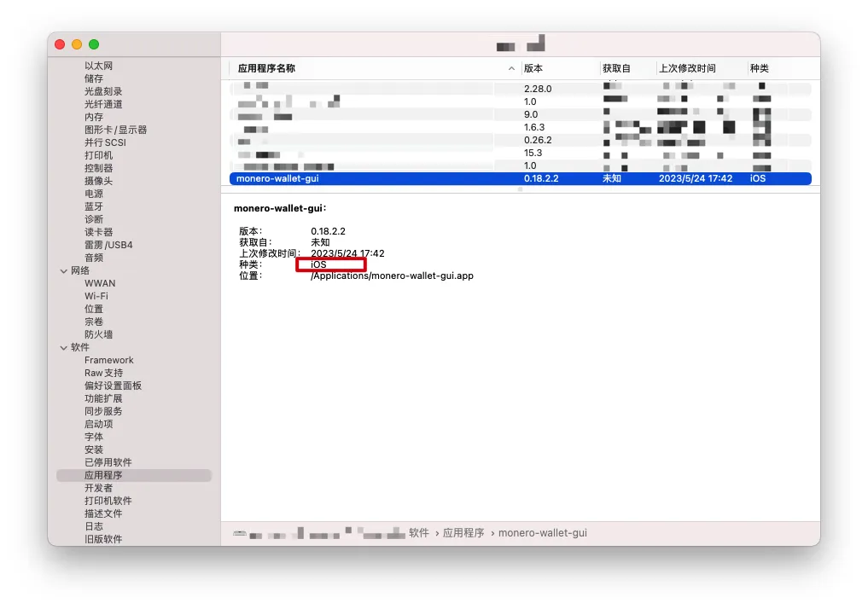
Task: Click 软件 in the bottom path bar
Action: click(x=418, y=533)
